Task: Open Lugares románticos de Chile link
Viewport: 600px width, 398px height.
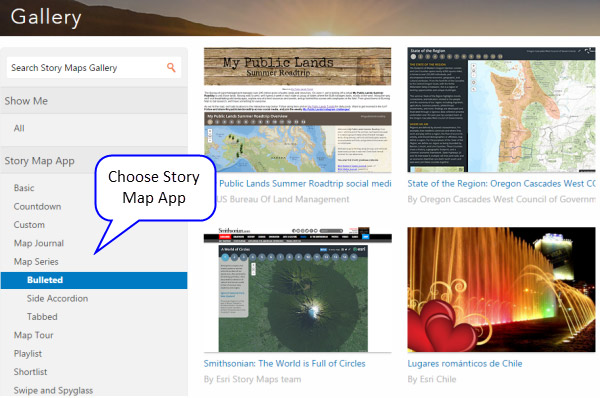Action: (x=465, y=363)
